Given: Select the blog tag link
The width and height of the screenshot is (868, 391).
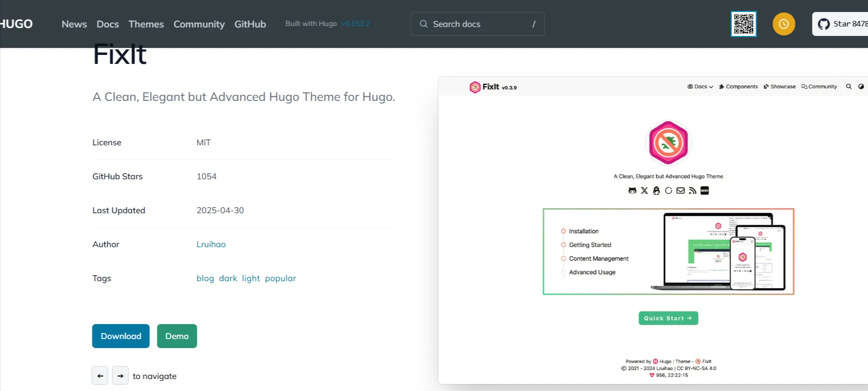Looking at the screenshot, I should coord(205,278).
